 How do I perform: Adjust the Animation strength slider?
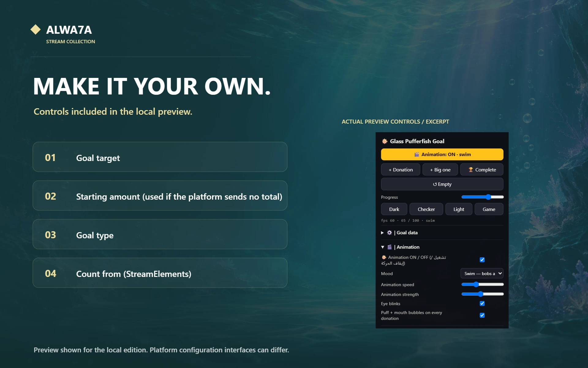point(482,294)
